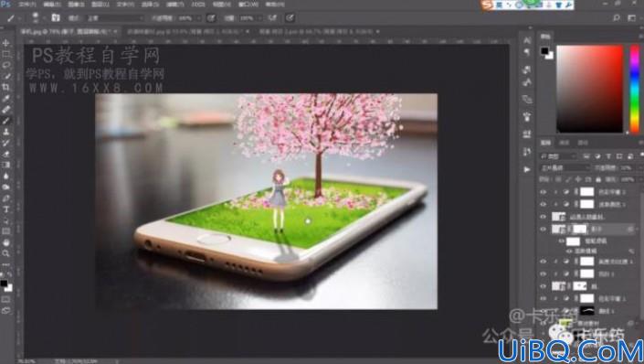Click the search magnifier icon in options bar
Image resolution: width=644 pixels, height=364 pixels.
(617, 17)
